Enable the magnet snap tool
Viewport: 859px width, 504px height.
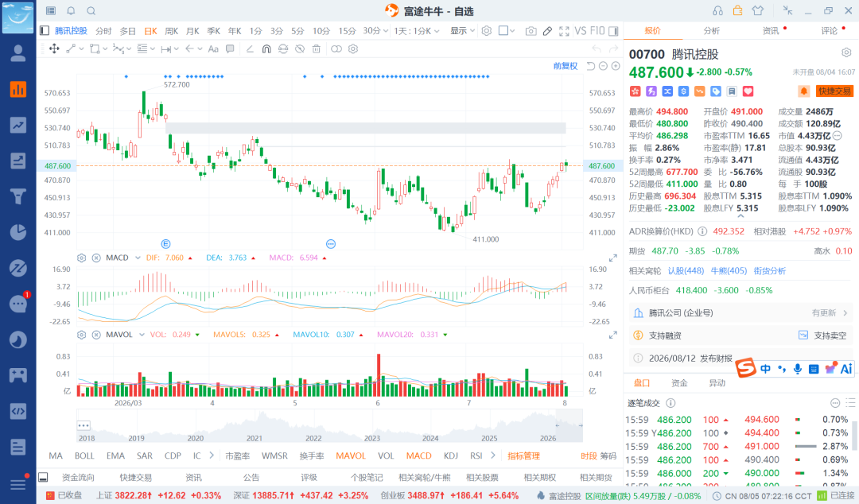click(x=266, y=48)
